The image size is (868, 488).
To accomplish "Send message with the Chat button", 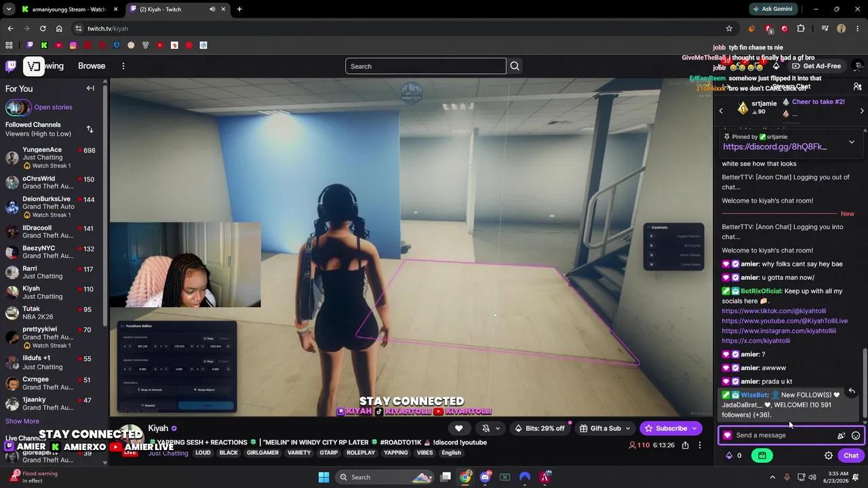I will [x=851, y=455].
